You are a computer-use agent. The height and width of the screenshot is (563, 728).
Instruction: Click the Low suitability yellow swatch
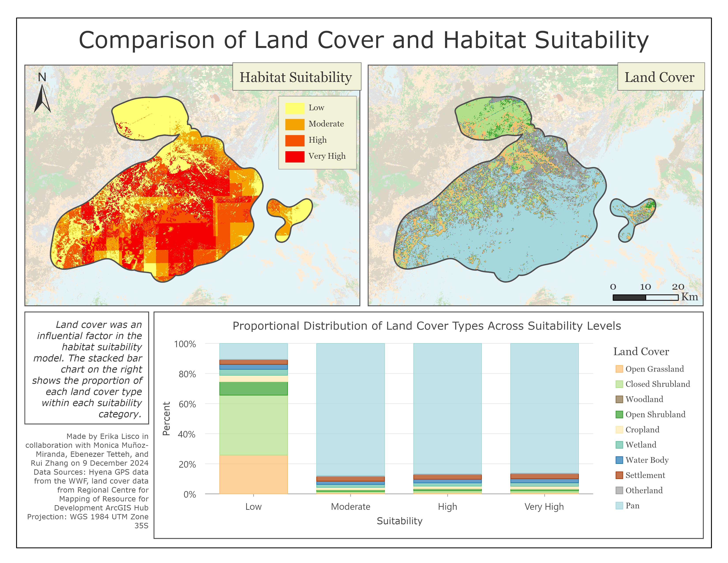coord(295,108)
